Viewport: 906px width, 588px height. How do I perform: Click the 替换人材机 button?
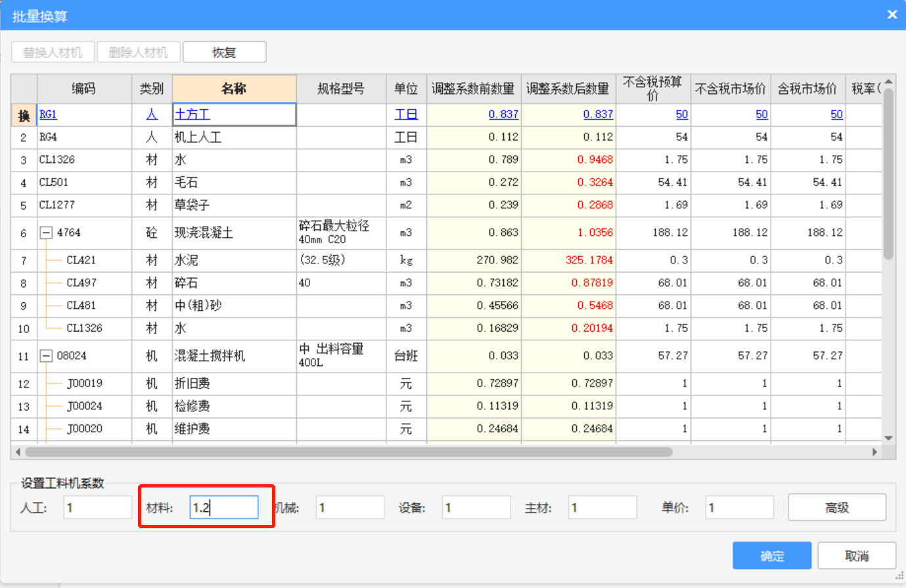coord(53,51)
